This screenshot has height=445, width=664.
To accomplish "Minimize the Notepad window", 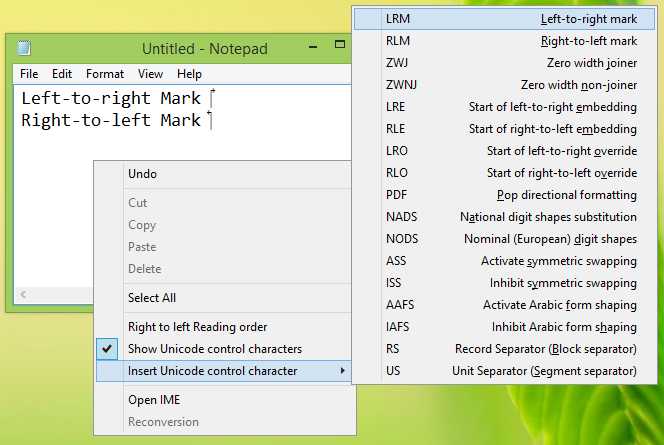I will (x=313, y=47).
